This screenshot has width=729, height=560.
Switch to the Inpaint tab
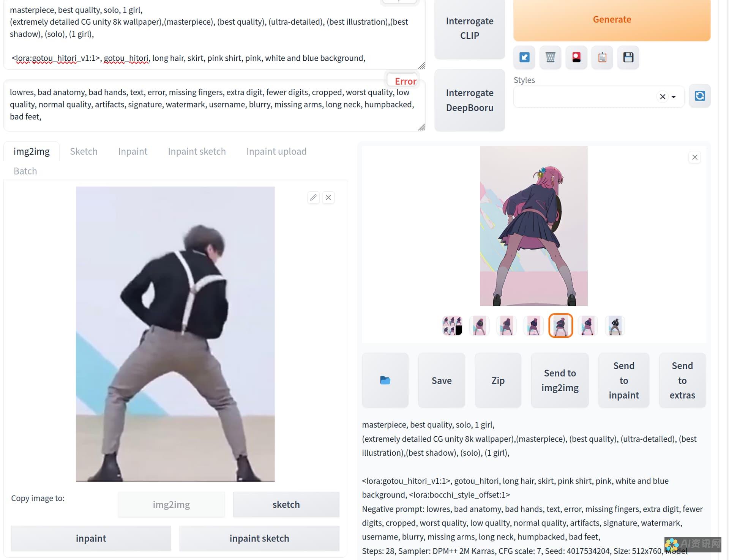point(133,151)
